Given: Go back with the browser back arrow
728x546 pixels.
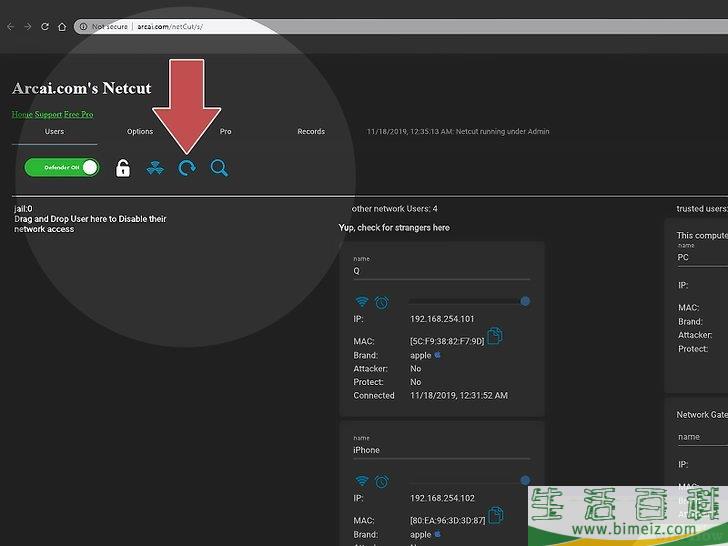Looking at the screenshot, I should click(x=11, y=26).
